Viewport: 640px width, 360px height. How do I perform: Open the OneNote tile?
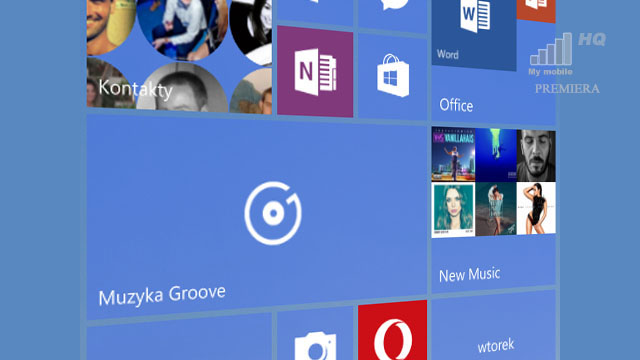click(315, 71)
